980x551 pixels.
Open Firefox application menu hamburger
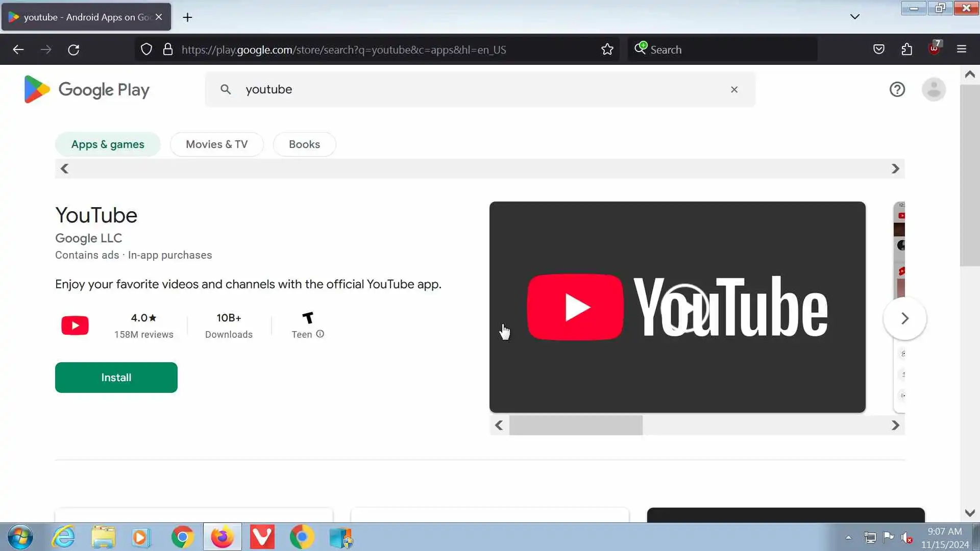tap(962, 49)
